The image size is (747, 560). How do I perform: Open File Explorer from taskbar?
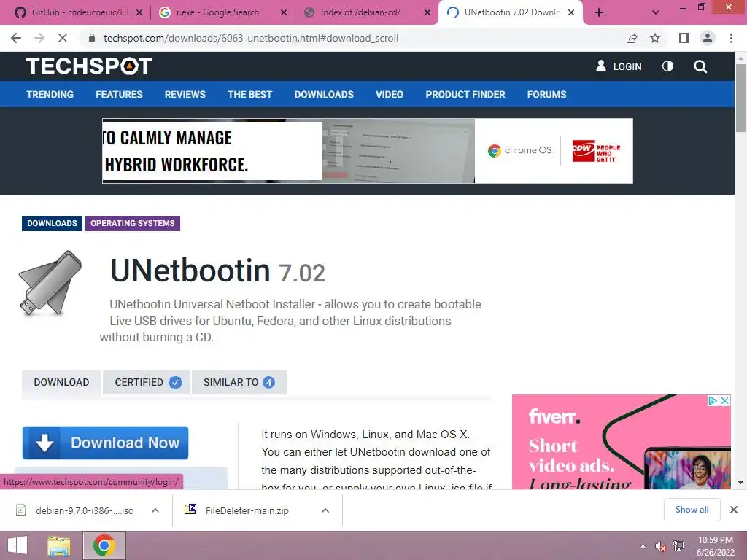[x=58, y=545]
